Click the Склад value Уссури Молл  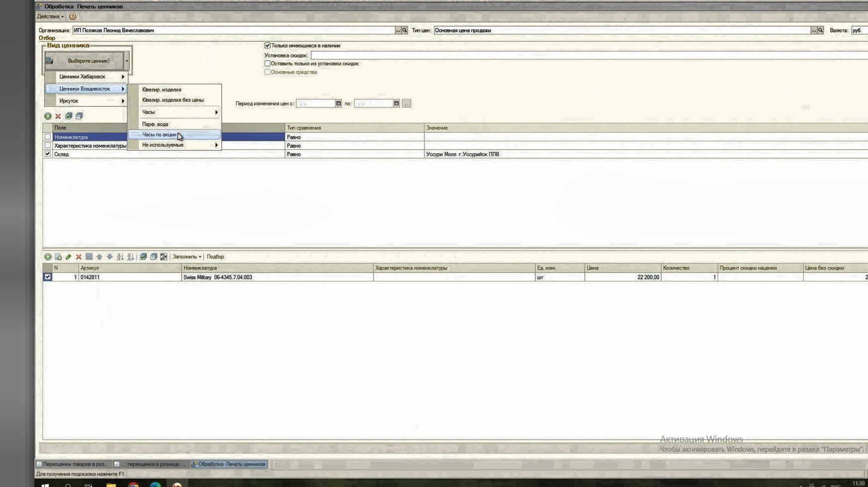462,155
